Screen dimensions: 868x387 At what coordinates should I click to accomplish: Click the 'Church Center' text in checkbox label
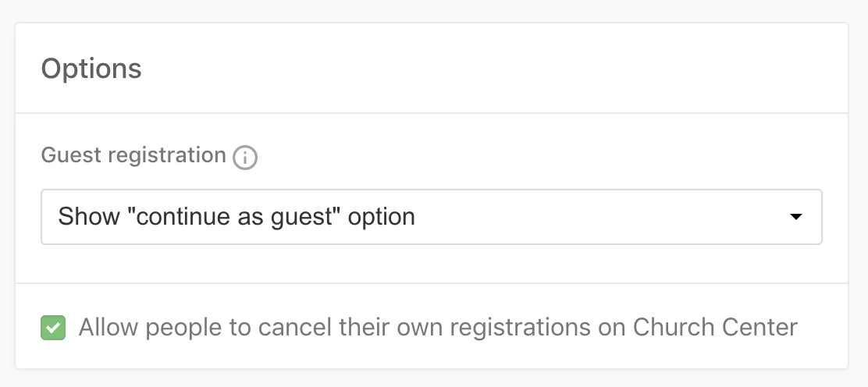[715, 327]
